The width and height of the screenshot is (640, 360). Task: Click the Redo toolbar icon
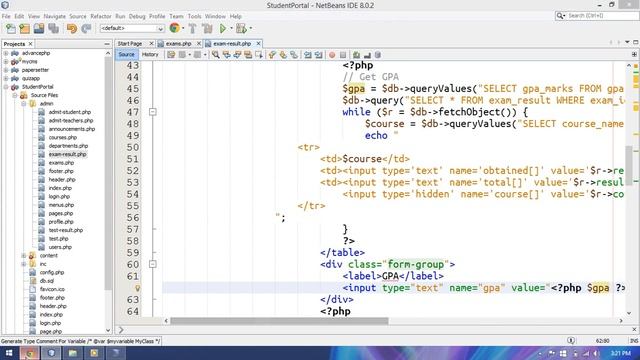click(86, 29)
